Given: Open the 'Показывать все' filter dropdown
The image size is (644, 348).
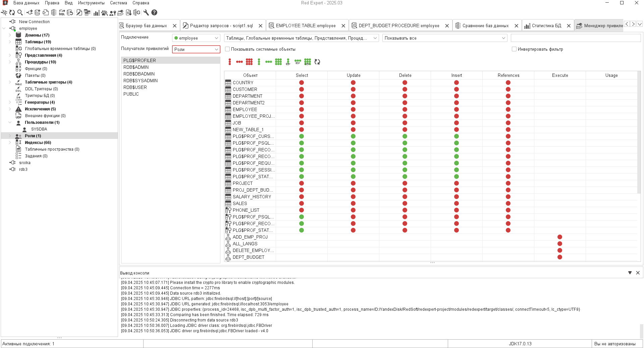Looking at the screenshot, I should [x=444, y=38].
